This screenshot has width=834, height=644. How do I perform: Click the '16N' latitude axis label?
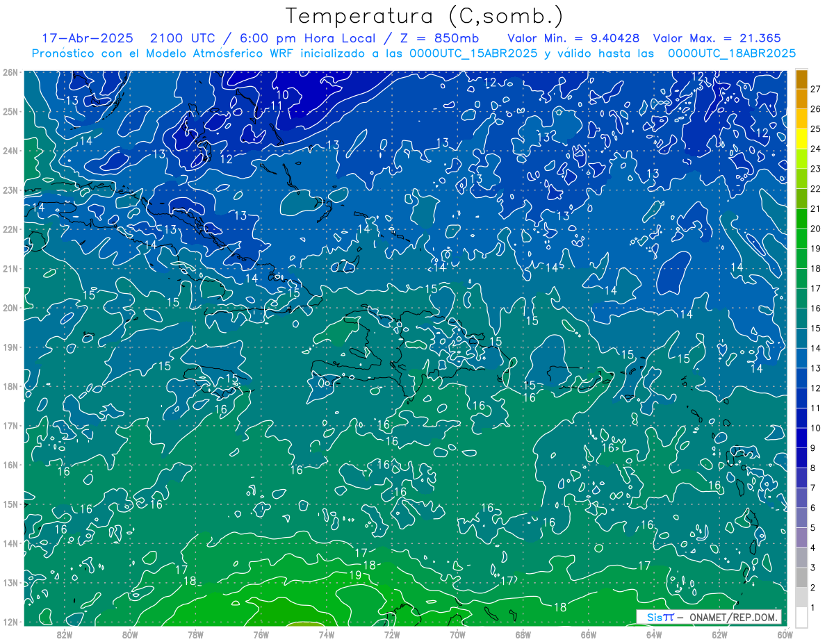pos(10,465)
